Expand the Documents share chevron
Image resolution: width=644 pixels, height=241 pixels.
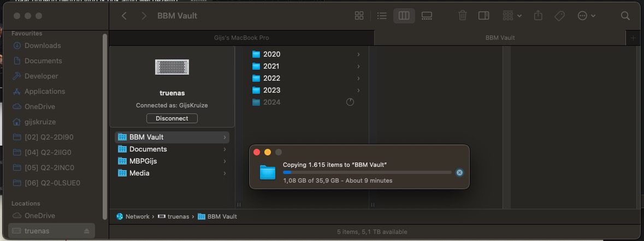coord(224,149)
